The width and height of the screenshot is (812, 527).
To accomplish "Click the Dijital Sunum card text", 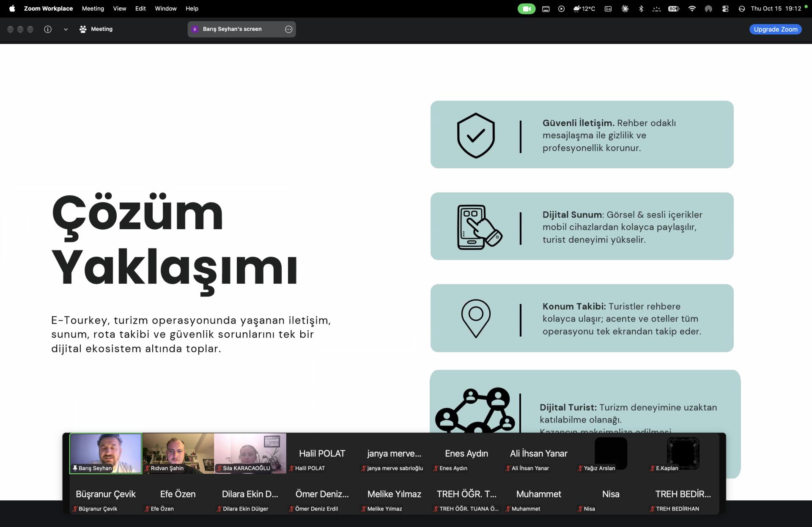I will click(x=623, y=227).
